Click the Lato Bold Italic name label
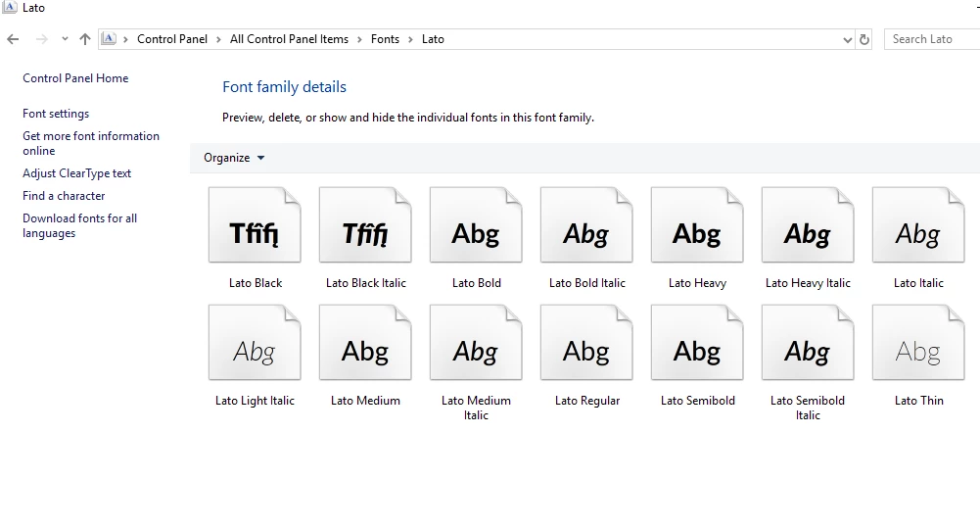The width and height of the screenshot is (980, 530). [x=586, y=283]
